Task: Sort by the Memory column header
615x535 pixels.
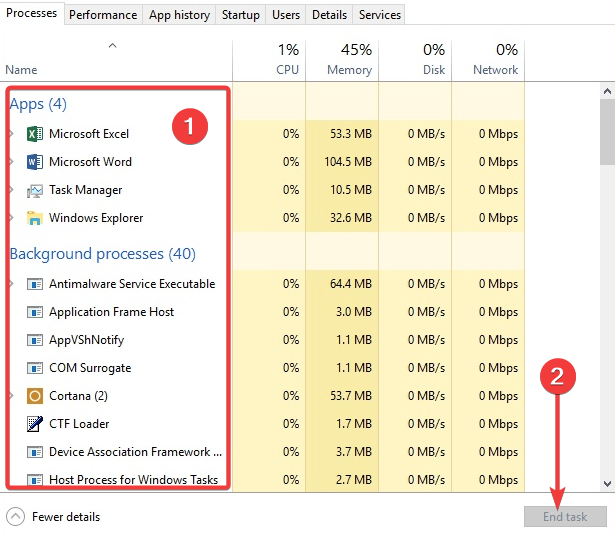Action: point(342,60)
